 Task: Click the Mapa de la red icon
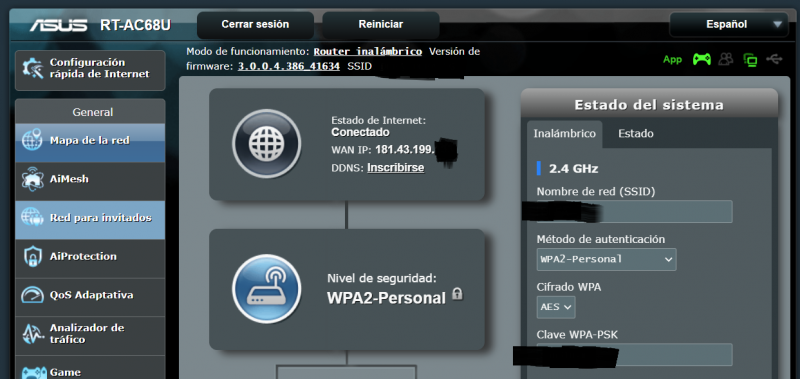tap(32, 140)
